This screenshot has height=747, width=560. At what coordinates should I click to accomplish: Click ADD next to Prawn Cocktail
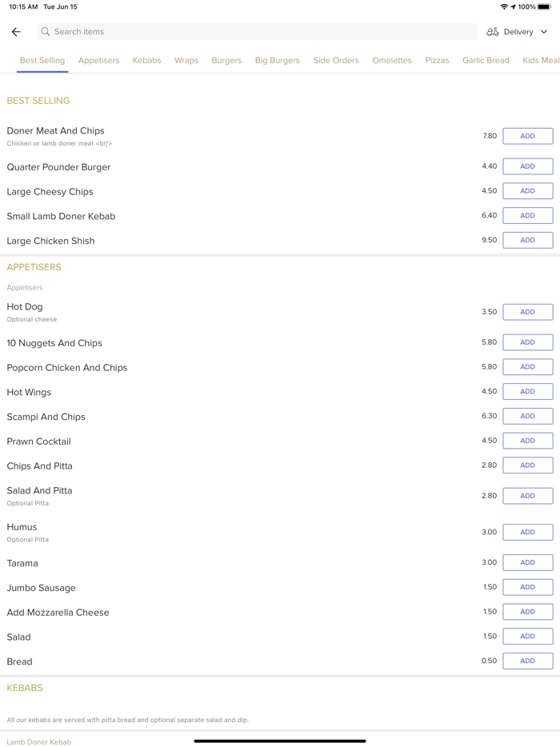pos(527,441)
